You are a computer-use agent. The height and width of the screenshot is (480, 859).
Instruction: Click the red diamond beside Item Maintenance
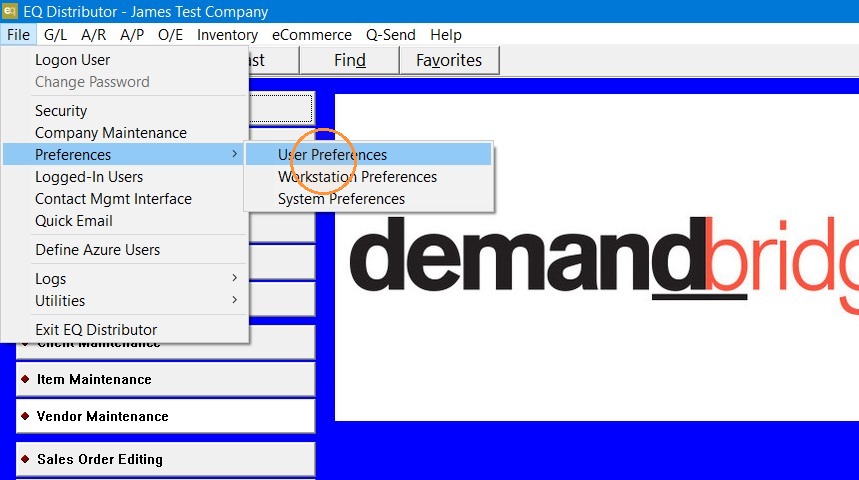coord(25,379)
